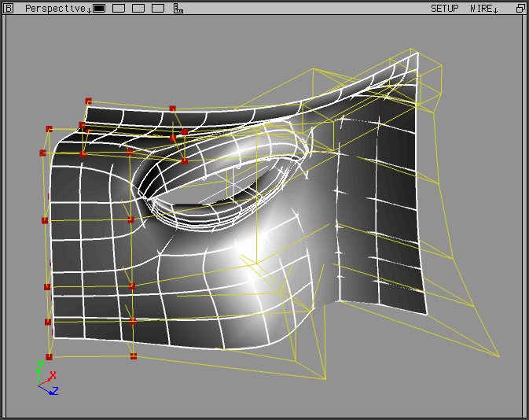Open the SETUP menu
Image resolution: width=529 pixels, height=420 pixels.
[x=444, y=9]
